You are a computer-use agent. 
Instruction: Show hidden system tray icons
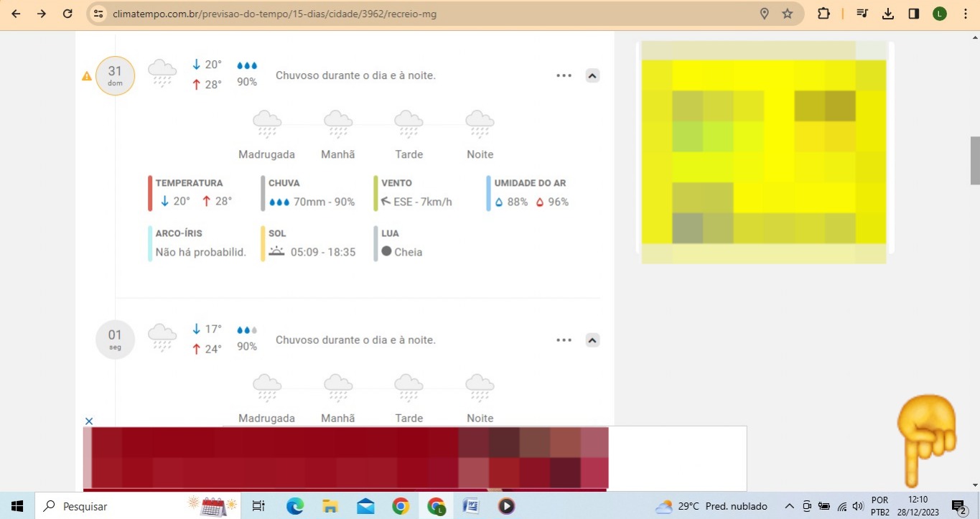(x=789, y=506)
